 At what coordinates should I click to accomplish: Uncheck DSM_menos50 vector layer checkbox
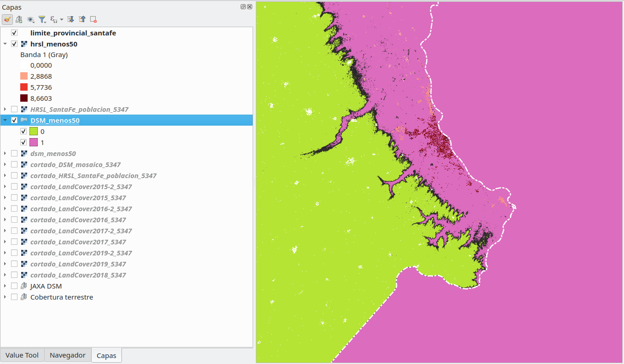click(x=14, y=121)
